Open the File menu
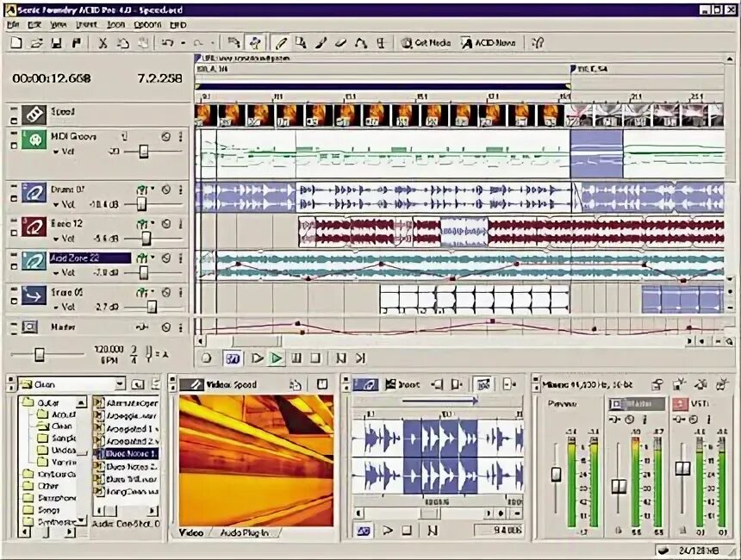 (x=13, y=25)
